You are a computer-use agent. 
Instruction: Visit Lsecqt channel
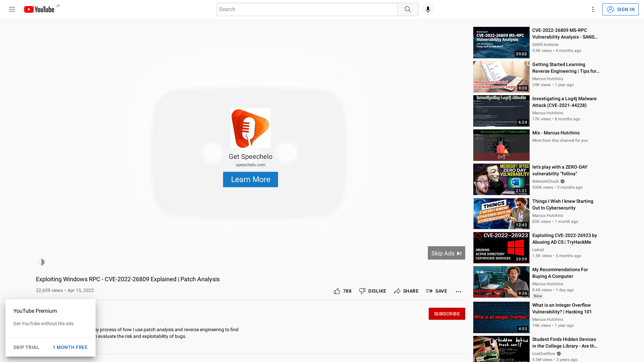pos(538,250)
